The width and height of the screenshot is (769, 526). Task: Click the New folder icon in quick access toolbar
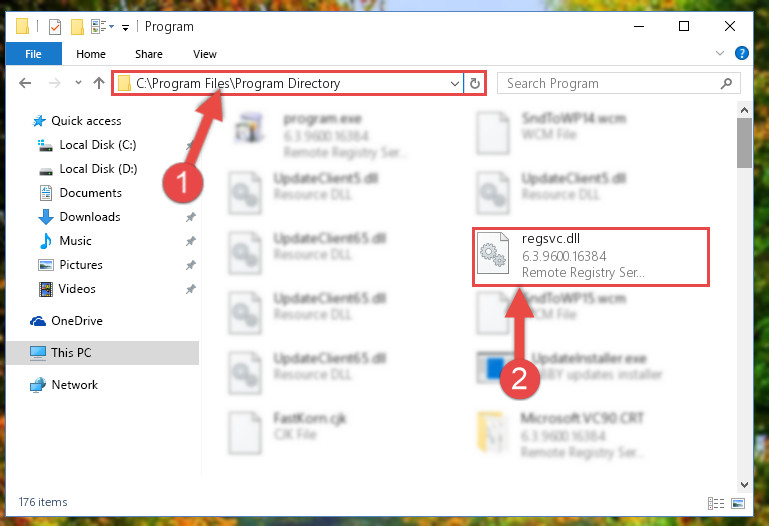(77, 26)
